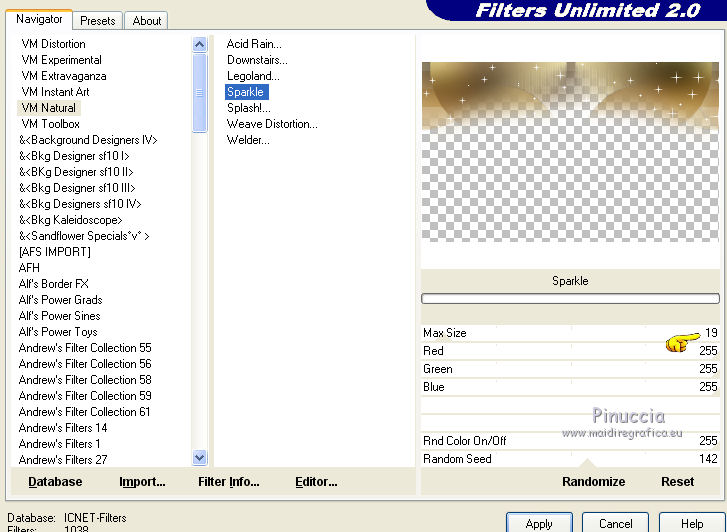The width and height of the screenshot is (727, 532).
Task: Adjust the Random Seed slider
Action: pyautogui.click(x=570, y=459)
